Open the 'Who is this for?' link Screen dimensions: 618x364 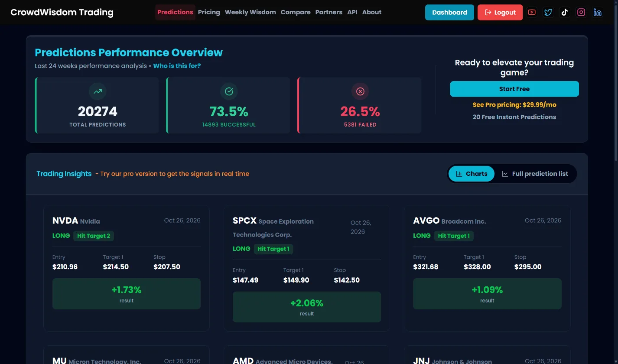point(177,66)
